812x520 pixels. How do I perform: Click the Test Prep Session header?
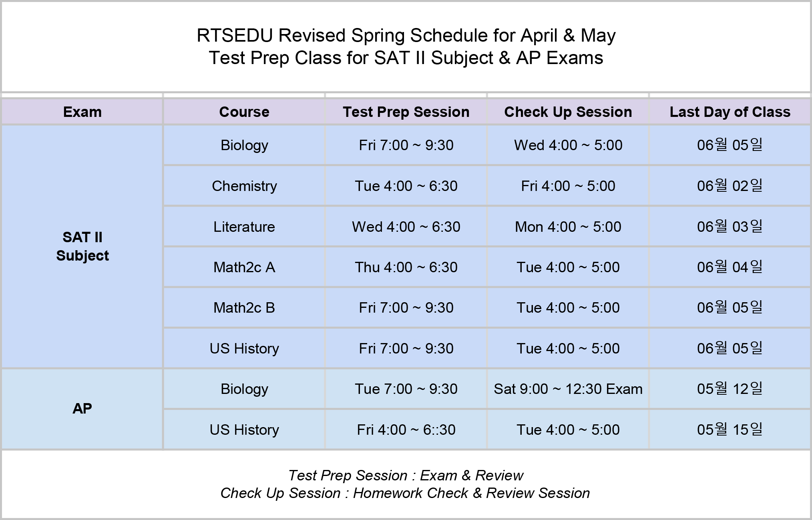(406, 112)
